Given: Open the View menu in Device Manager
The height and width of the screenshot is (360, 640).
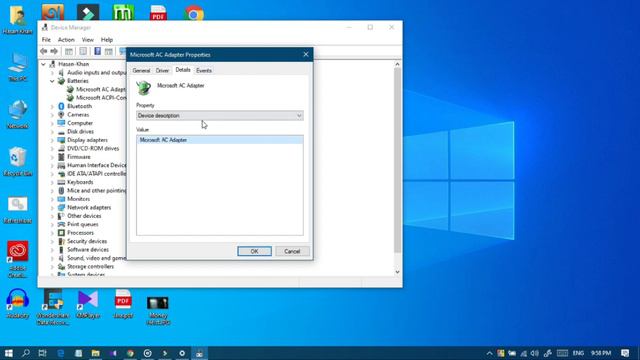Looking at the screenshot, I should coord(88,40).
